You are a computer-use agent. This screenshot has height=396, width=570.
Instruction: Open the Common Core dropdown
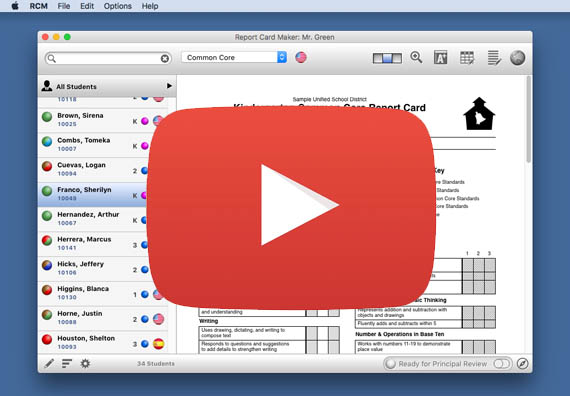pos(234,57)
